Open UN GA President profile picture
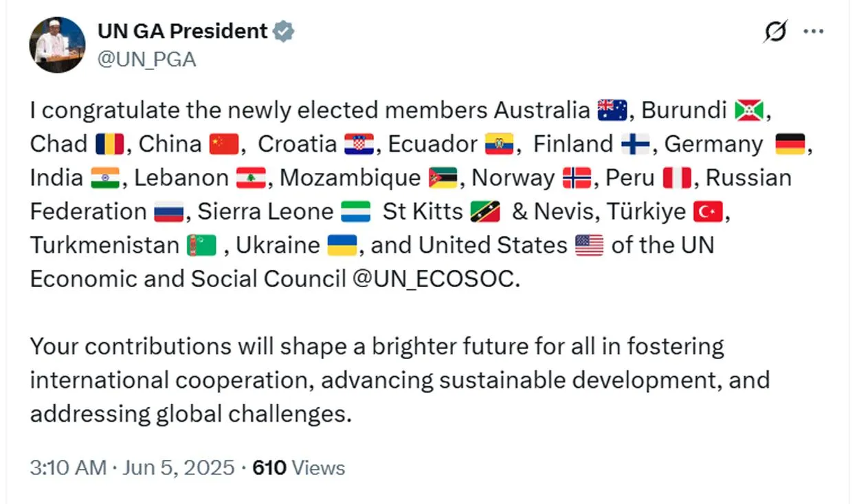This screenshot has width=859, height=504. (57, 45)
